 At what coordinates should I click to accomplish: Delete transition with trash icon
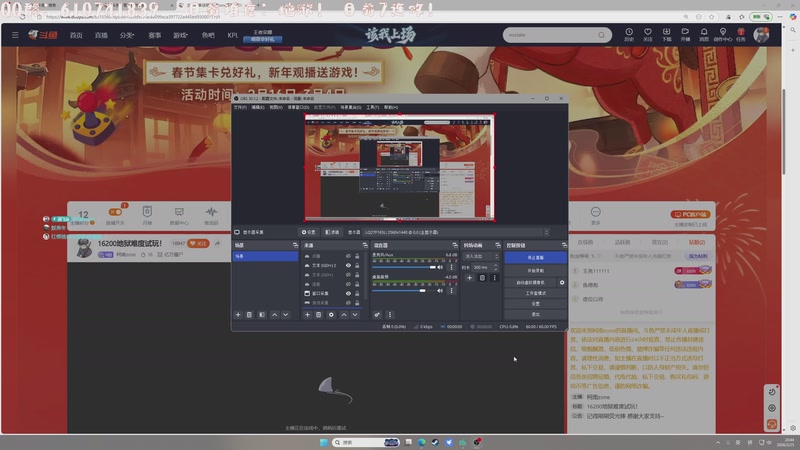[482, 278]
